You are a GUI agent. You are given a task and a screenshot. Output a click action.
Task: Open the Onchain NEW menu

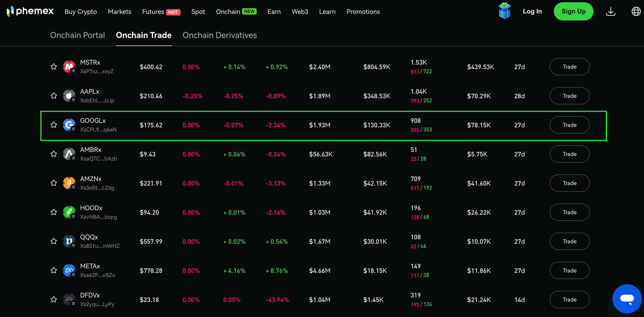click(236, 12)
